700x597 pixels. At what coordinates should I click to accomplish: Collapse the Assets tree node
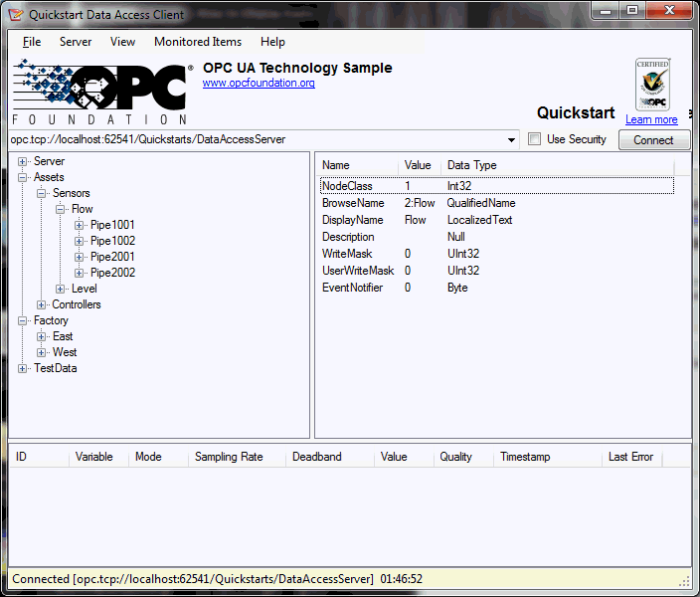click(x=22, y=177)
